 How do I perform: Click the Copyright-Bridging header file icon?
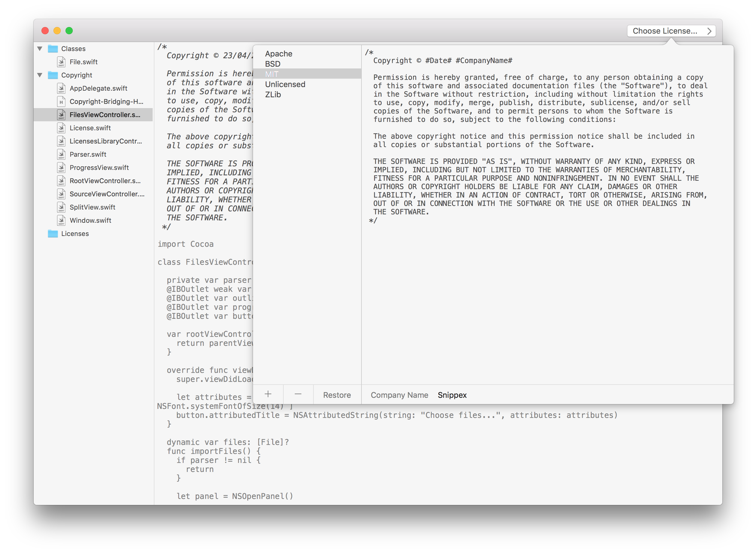(x=61, y=101)
